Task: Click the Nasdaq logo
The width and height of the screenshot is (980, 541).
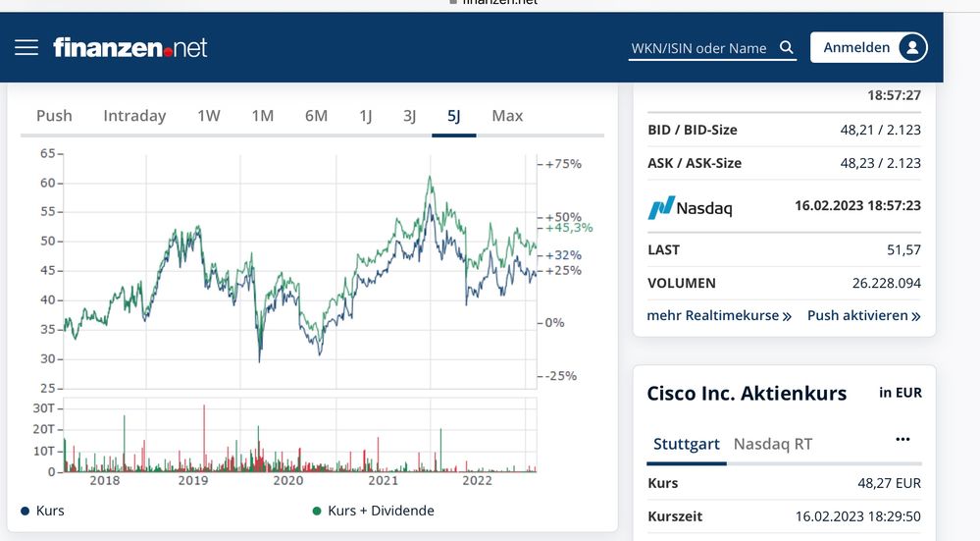Action: coord(690,207)
